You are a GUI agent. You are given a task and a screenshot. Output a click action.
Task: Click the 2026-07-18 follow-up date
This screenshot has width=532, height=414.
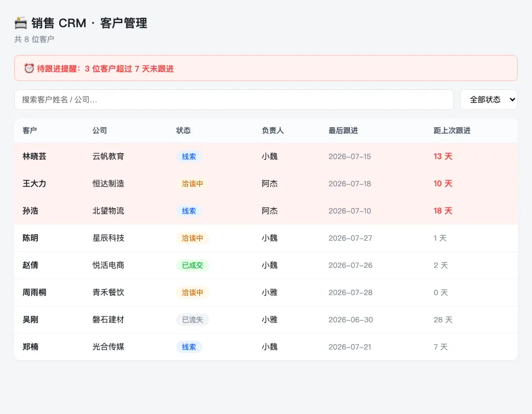click(349, 183)
